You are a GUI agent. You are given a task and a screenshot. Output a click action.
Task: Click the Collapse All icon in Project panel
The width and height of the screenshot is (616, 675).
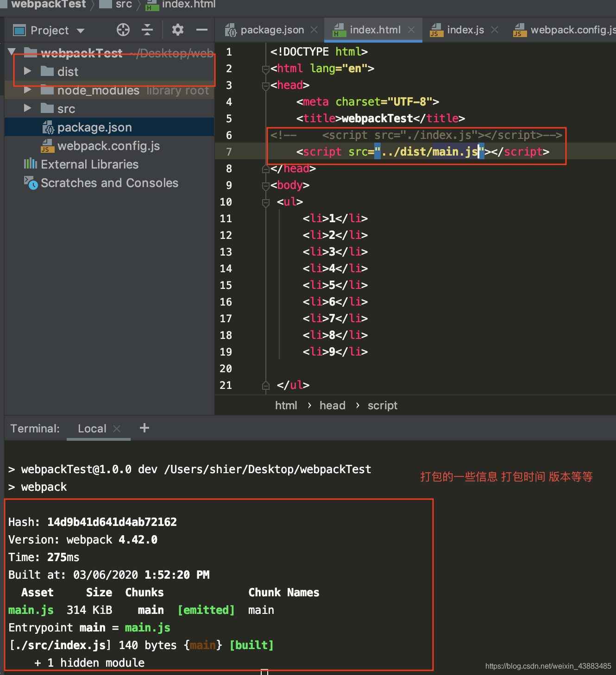(147, 30)
